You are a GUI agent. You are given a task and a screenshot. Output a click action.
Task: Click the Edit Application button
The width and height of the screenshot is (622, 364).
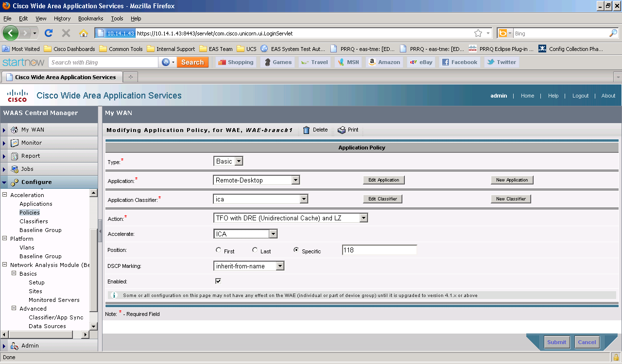coord(384,180)
